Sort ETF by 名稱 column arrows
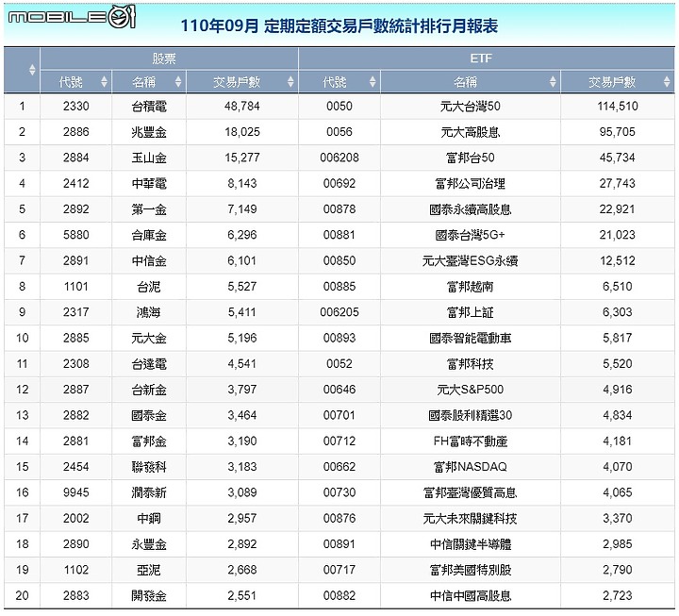 click(x=553, y=81)
